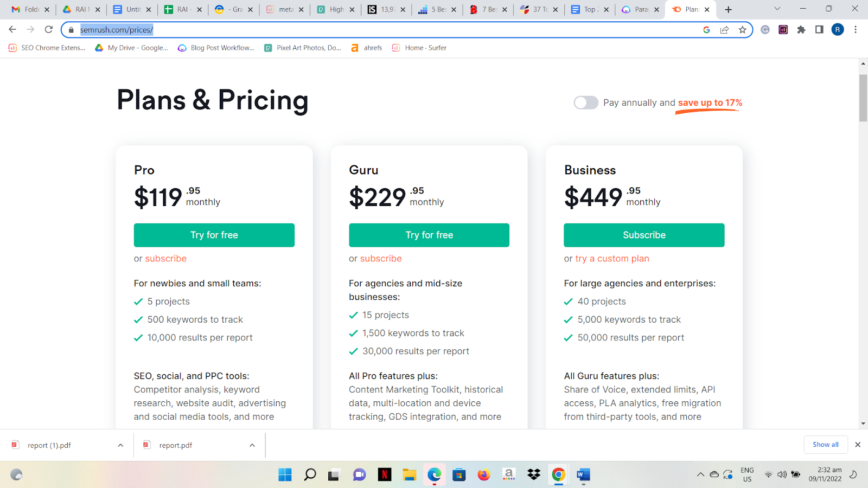
Task: Click the address bar URL field
Action: [380, 30]
